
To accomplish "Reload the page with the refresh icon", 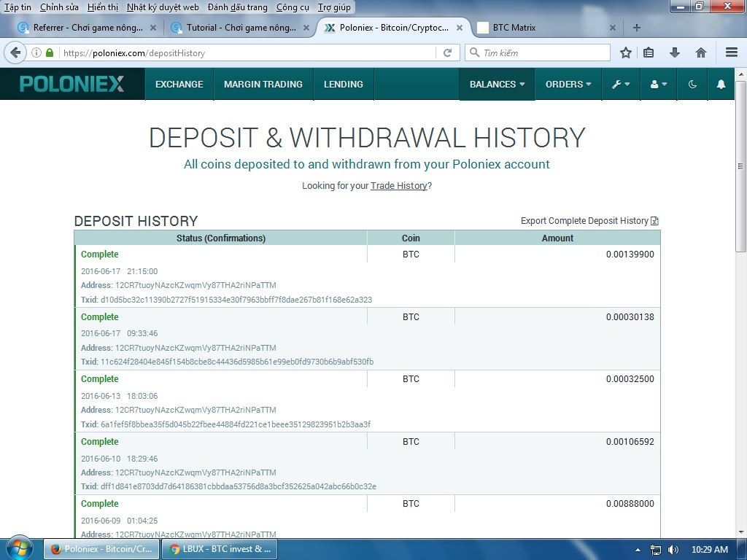I will (x=447, y=52).
